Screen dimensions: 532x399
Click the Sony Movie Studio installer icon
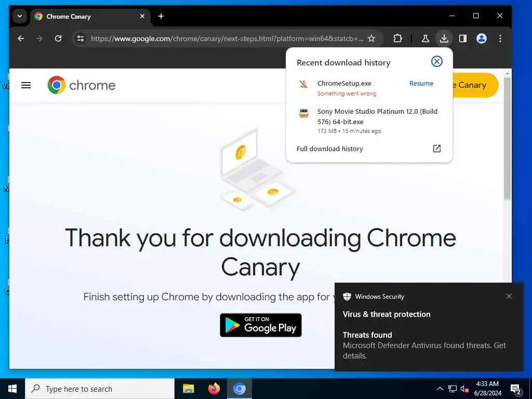tap(303, 113)
